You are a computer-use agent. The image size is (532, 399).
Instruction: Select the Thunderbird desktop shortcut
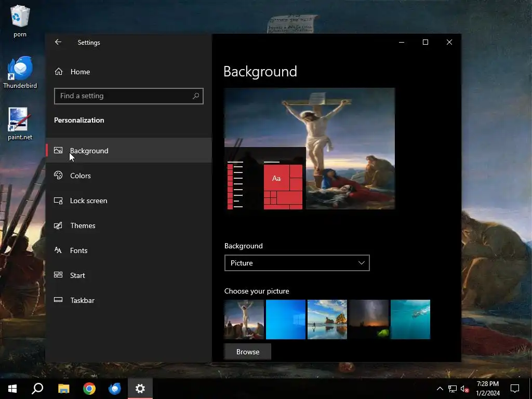[x=20, y=73]
